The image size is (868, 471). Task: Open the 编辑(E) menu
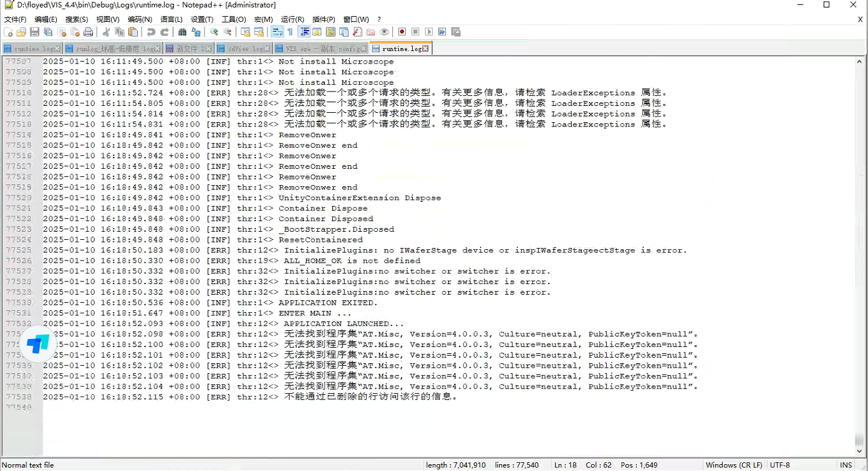46,19
